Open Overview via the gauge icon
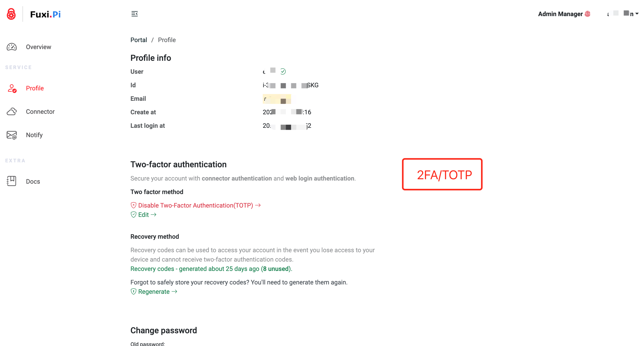Viewport: 644px width, 346px height. (12, 47)
